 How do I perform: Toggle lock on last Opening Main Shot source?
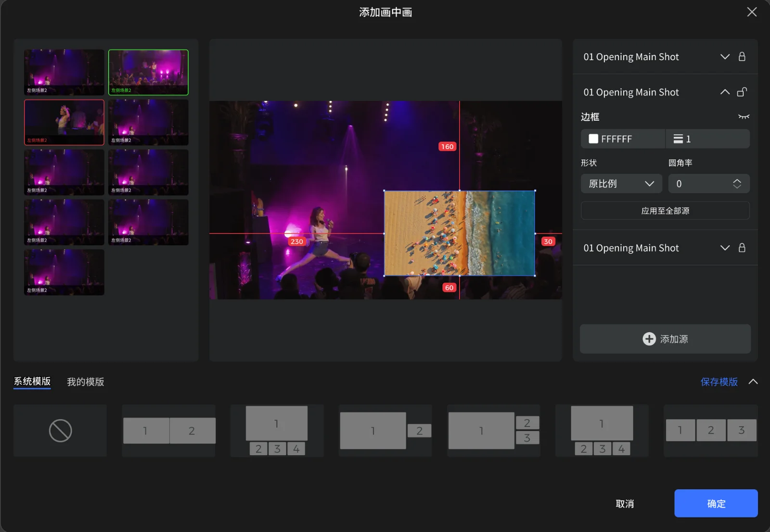point(742,248)
